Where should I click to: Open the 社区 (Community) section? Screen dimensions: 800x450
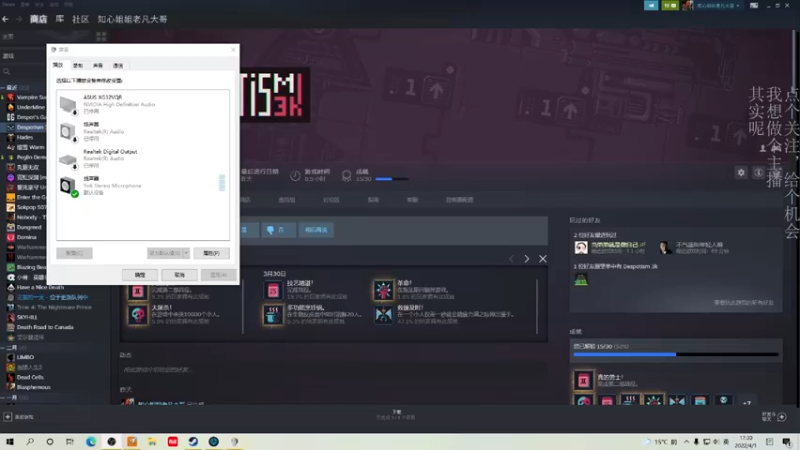(x=81, y=19)
